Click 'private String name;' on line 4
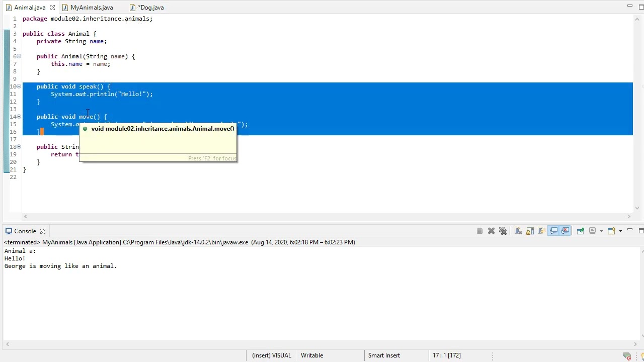The height and width of the screenshot is (362, 644). [x=71, y=41]
